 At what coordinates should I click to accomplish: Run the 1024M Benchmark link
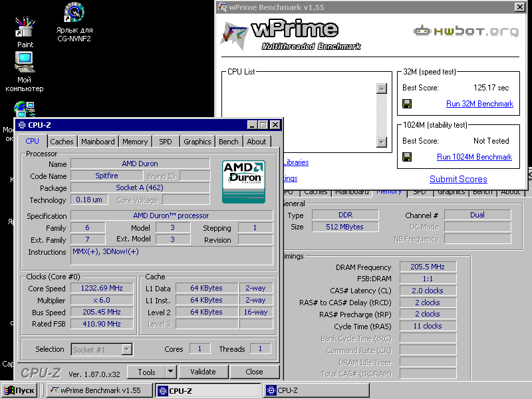pos(474,157)
